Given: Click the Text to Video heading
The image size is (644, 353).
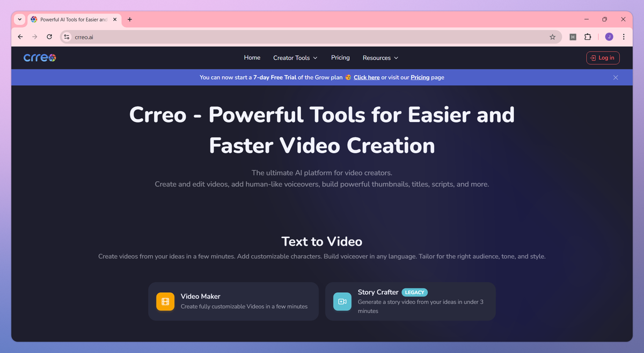Looking at the screenshot, I should pos(322,241).
